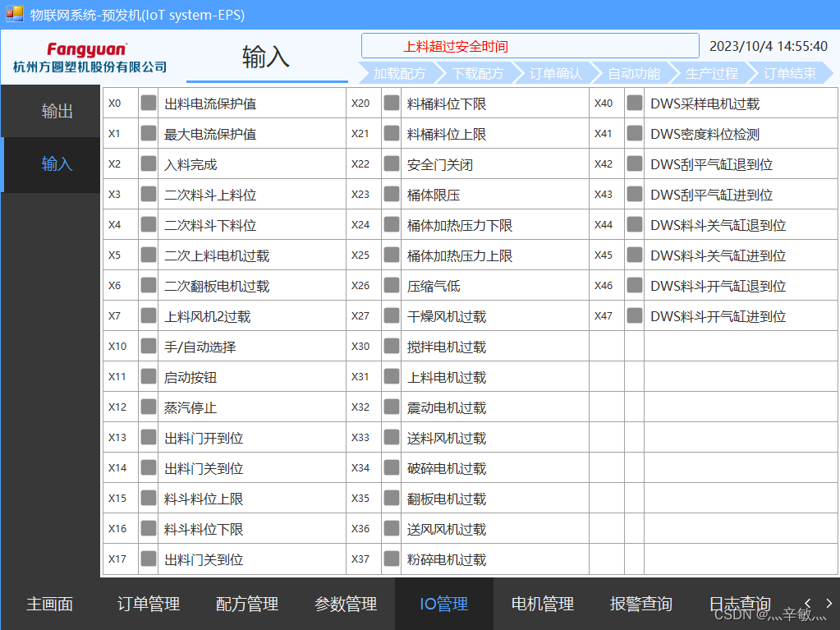This screenshot has height=630, width=840.
Task: Click the 上料超过安全时间 alarm message box
Action: (x=530, y=46)
